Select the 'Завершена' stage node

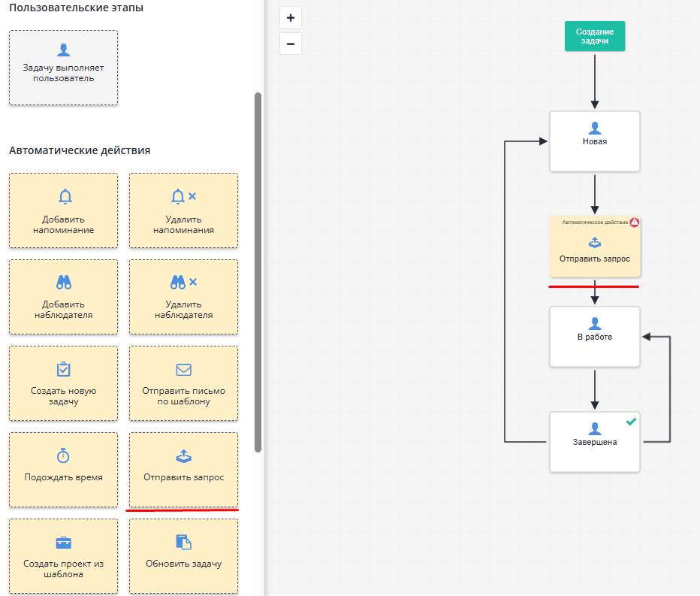pos(594,442)
